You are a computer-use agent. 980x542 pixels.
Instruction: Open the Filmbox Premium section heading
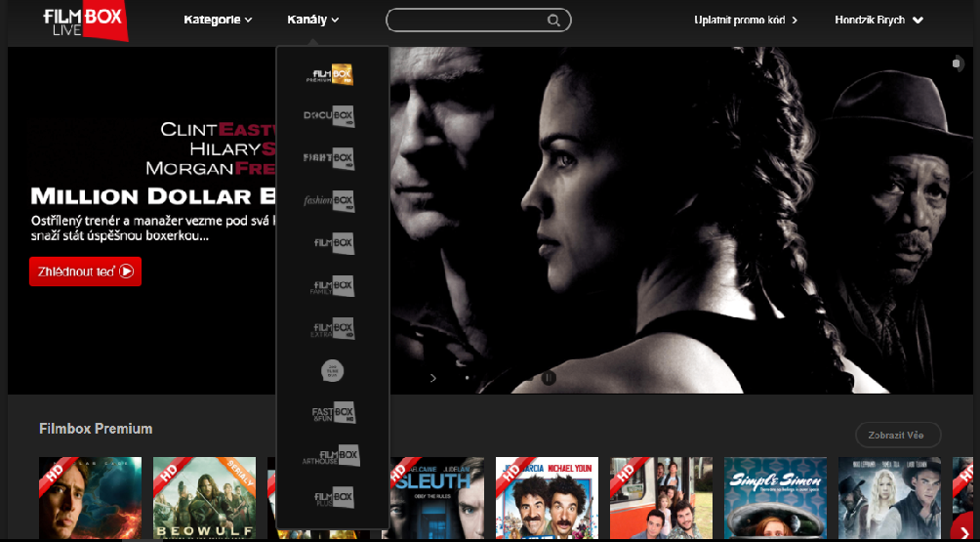[x=96, y=429]
